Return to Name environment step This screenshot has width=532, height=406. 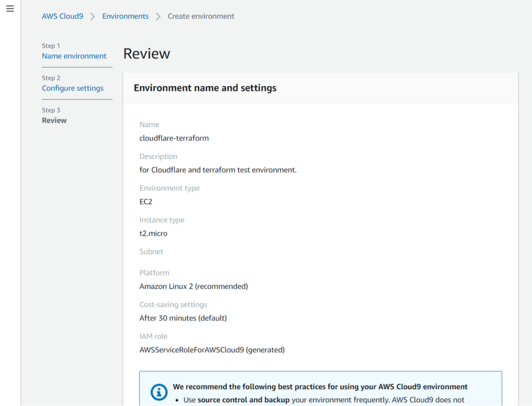point(74,56)
